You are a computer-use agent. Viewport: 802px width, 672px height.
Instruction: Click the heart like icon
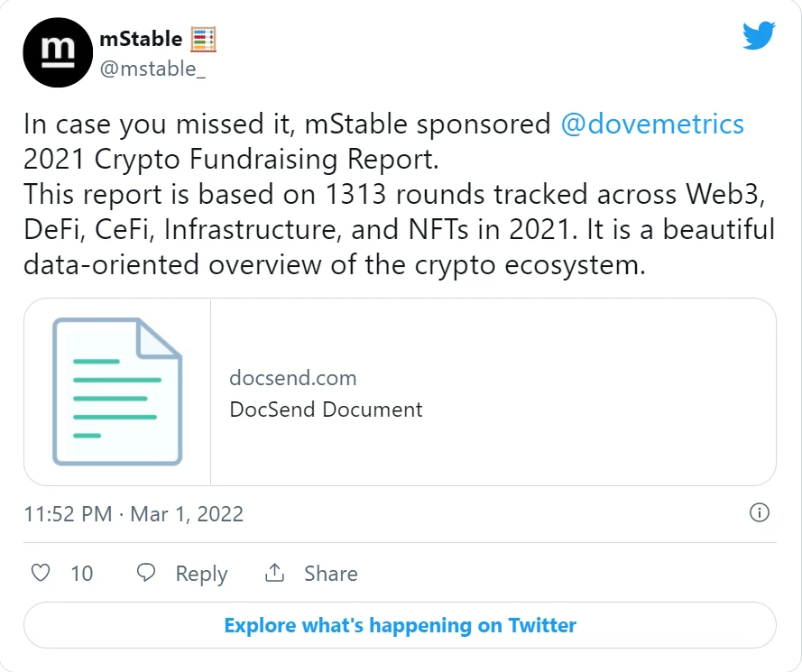[41, 573]
